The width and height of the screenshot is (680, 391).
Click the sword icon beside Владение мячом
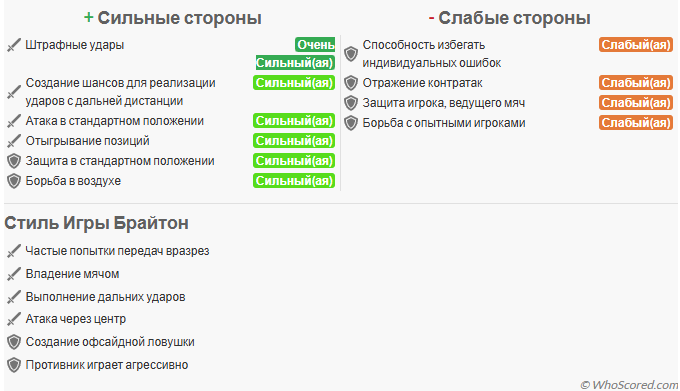coord(14,274)
